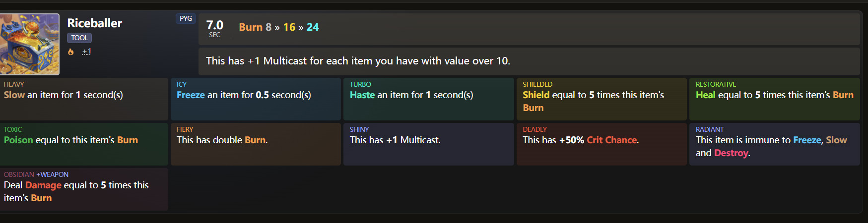Select the Toxic enchantment card
868x223 pixels.
(x=84, y=144)
